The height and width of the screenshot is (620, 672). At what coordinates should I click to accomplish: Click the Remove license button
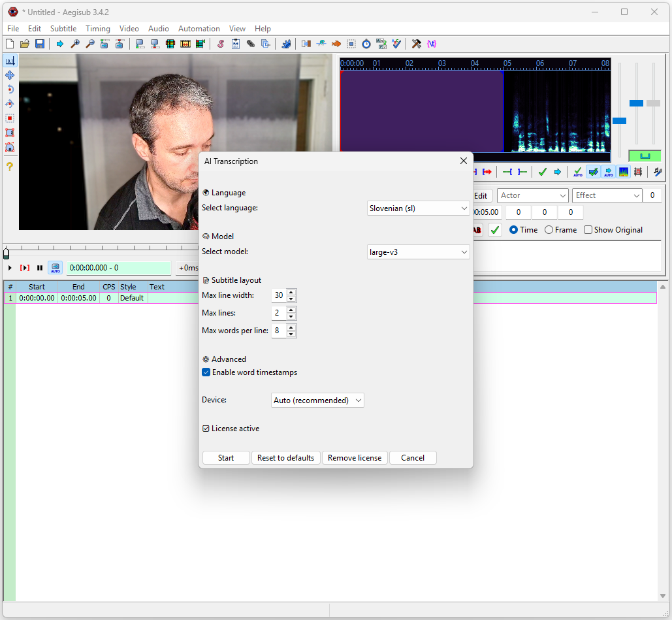pos(355,458)
